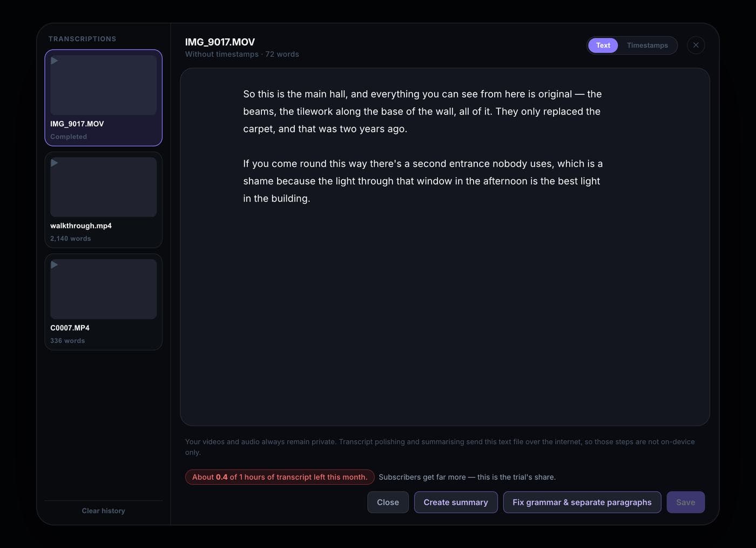Fix grammar & separate paragraphs
Viewport: 756px width, 548px height.
pos(582,502)
